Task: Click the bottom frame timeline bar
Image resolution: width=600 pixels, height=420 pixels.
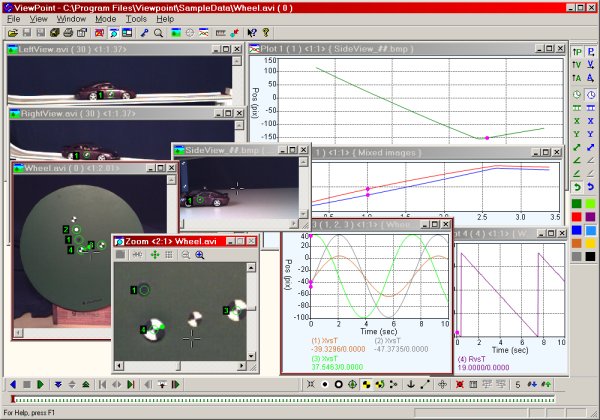Action: coord(300,399)
